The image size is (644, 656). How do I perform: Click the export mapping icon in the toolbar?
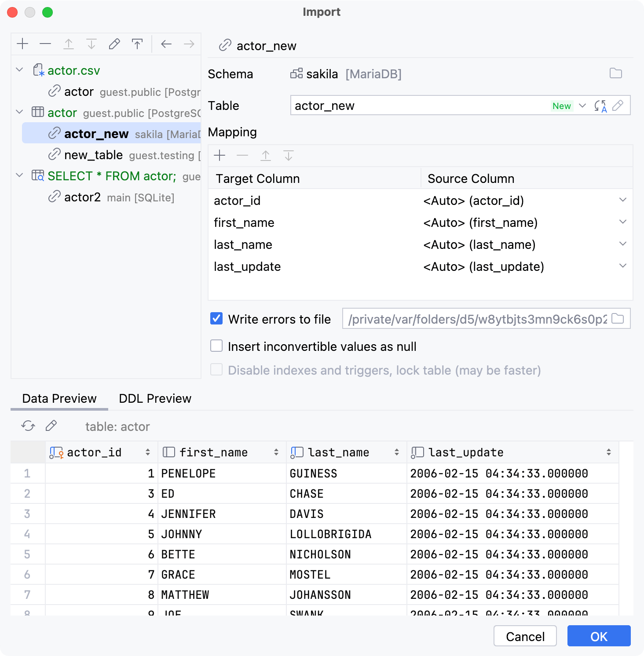point(137,44)
